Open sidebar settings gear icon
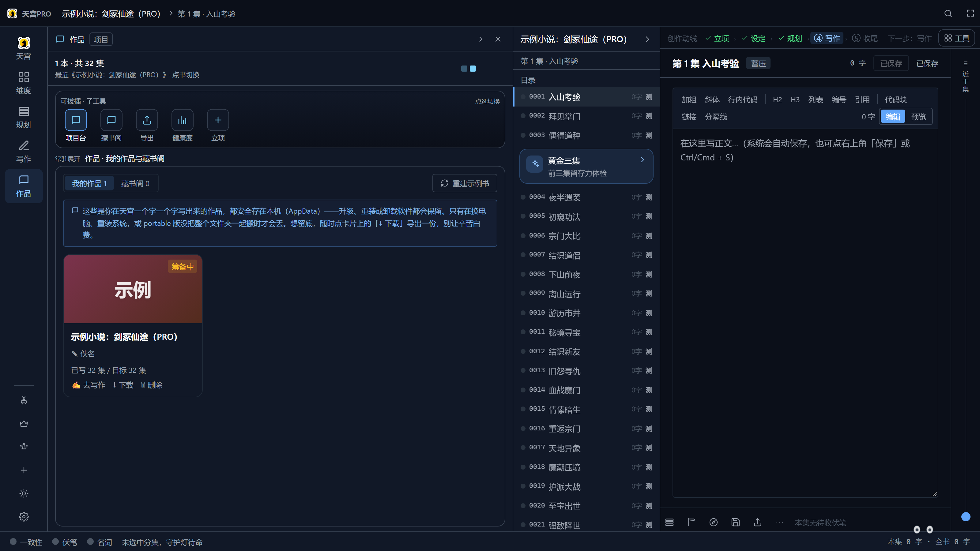The width and height of the screenshot is (980, 551). point(24,516)
